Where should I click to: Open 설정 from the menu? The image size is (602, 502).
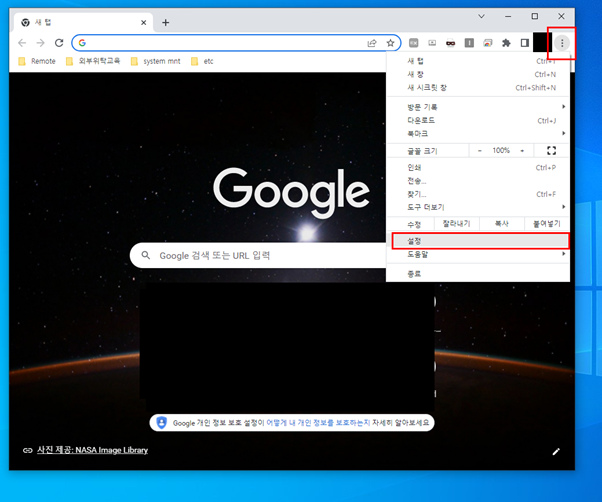480,241
